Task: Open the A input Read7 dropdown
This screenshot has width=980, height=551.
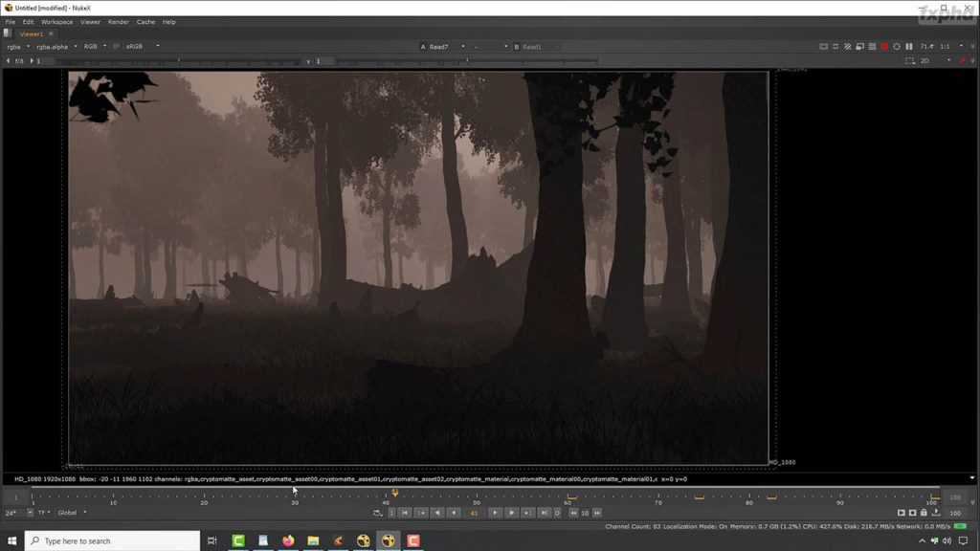Action: 446,47
